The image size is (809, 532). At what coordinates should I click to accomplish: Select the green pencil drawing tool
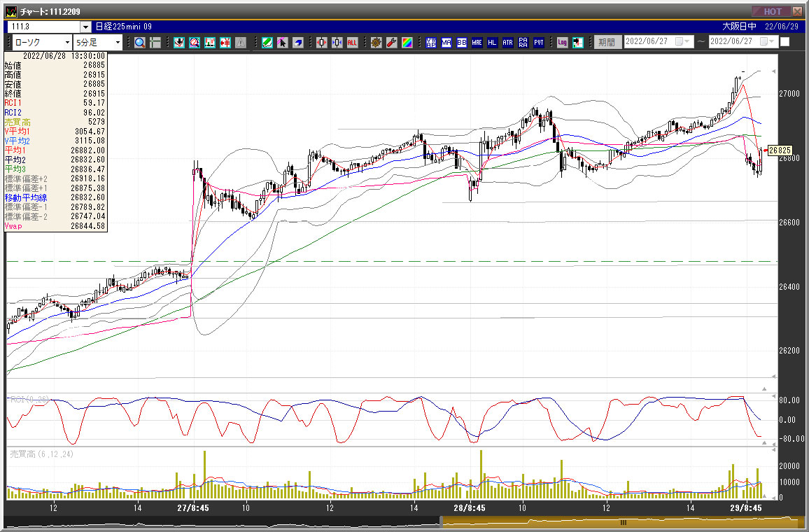(267, 42)
